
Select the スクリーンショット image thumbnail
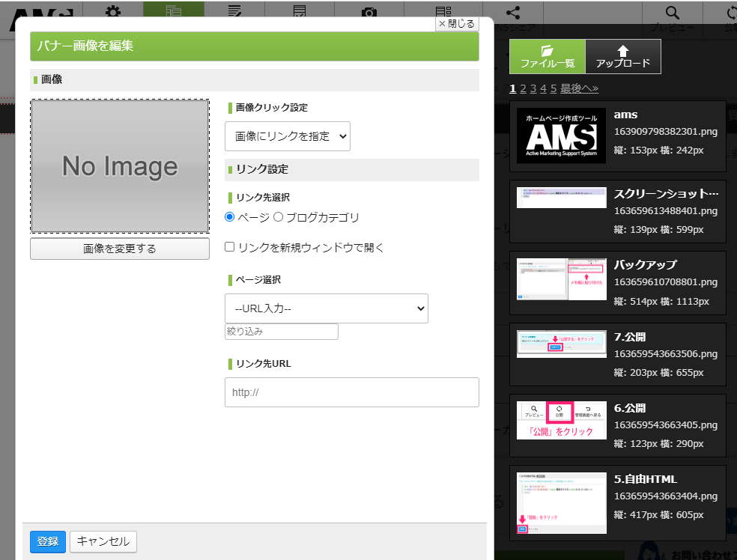click(561, 198)
